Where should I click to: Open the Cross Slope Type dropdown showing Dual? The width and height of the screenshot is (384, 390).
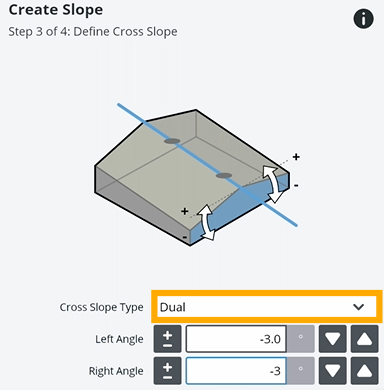coord(267,307)
